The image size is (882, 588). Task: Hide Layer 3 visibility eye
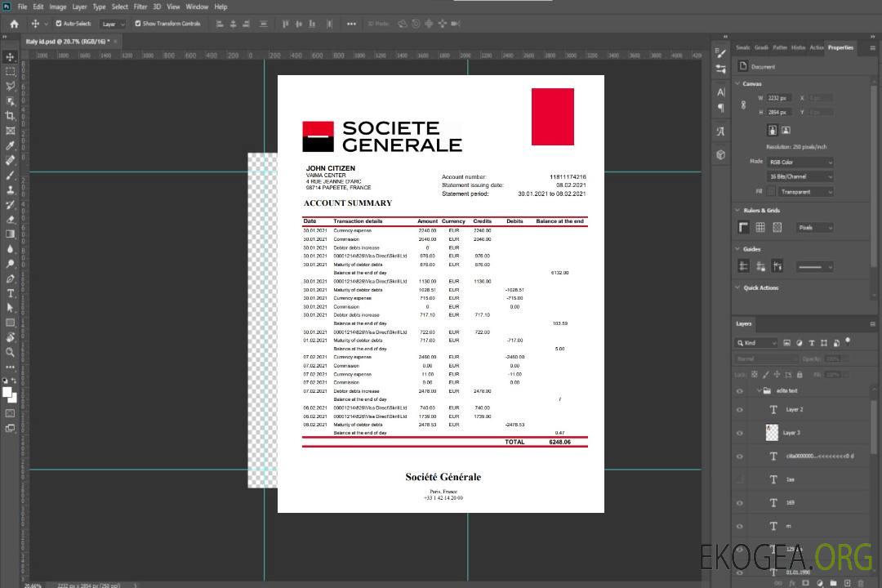[x=740, y=434]
